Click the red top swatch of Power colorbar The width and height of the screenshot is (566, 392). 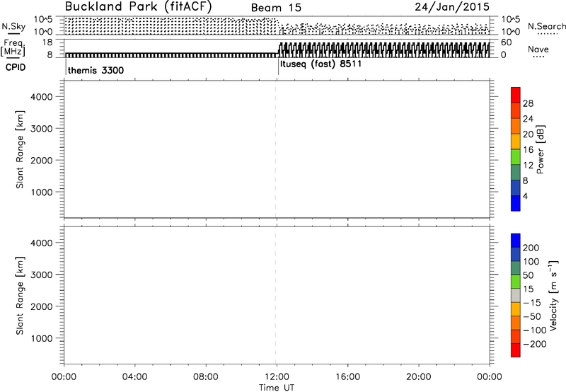(x=516, y=95)
